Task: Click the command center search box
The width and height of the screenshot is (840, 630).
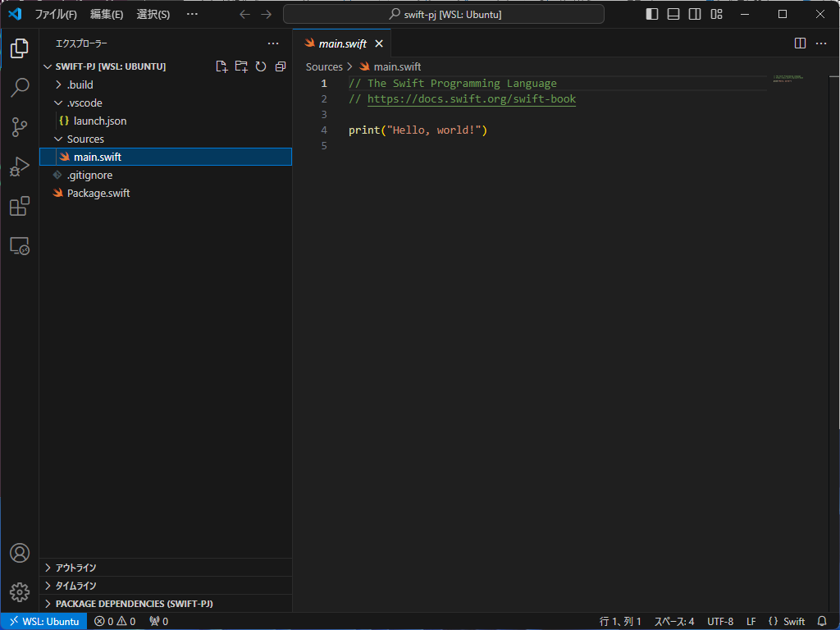Action: 444,14
